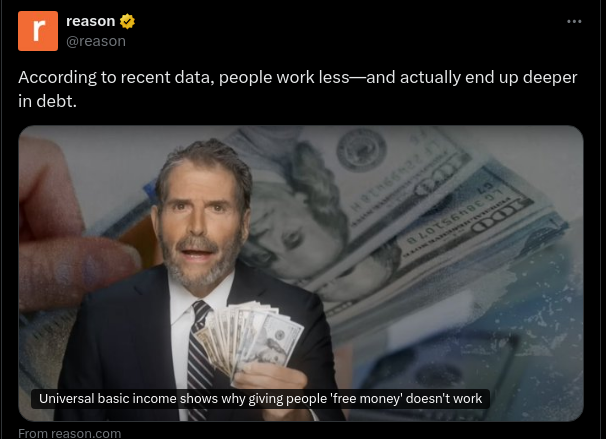Click the bearded man's face in thumbnail
The height and width of the screenshot is (439, 606).
(200, 224)
